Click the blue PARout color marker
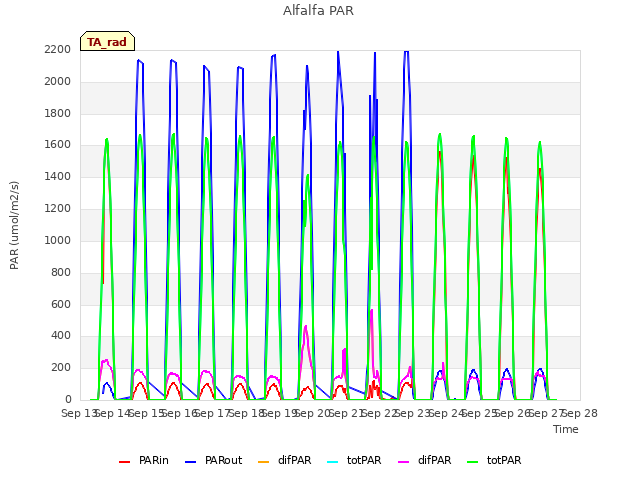The height and width of the screenshot is (480, 640). [191, 462]
